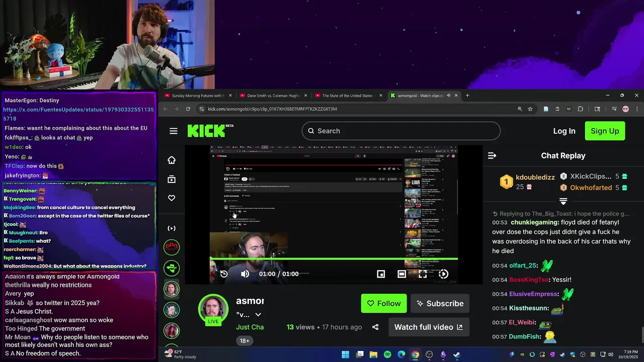Open Browse icon in Kick sidebar
This screenshot has height=362, width=644.
172,179
